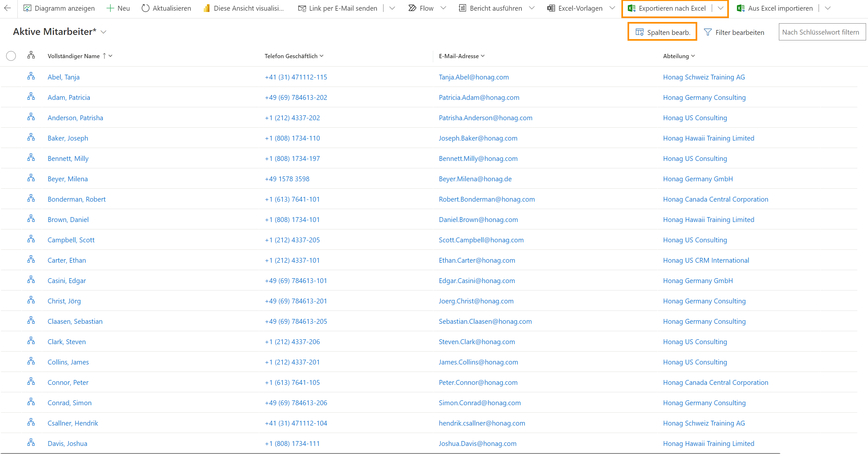The image size is (868, 454).
Task: Focus the Nach Schlüsselwort filtern field
Action: 822,32
